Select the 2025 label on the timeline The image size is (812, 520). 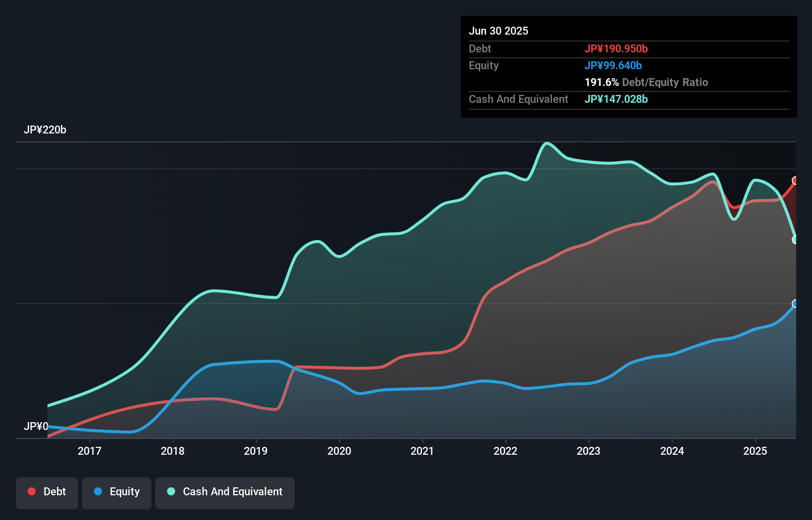(755, 451)
